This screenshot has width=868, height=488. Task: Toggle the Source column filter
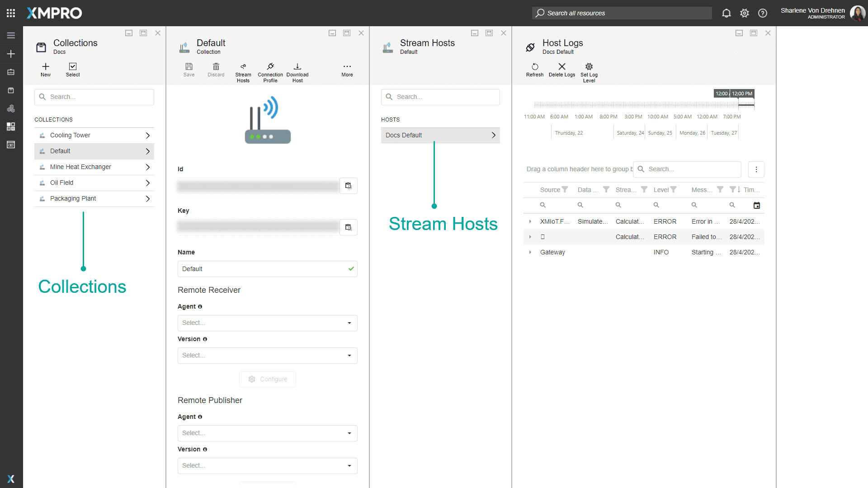565,190
